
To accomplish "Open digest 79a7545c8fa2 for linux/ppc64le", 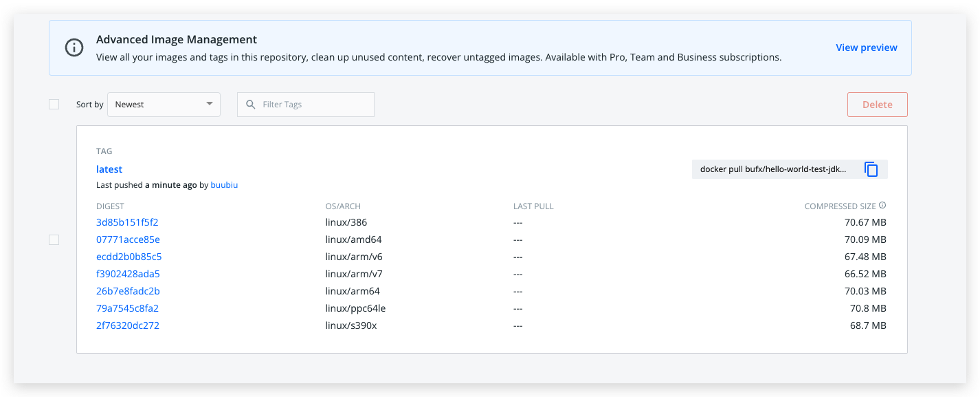I will tap(127, 308).
